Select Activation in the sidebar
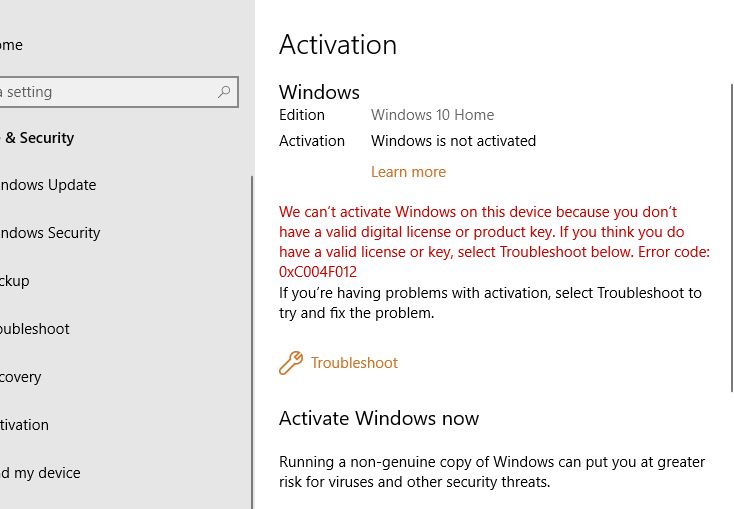The image size is (734, 509). pos(24,425)
